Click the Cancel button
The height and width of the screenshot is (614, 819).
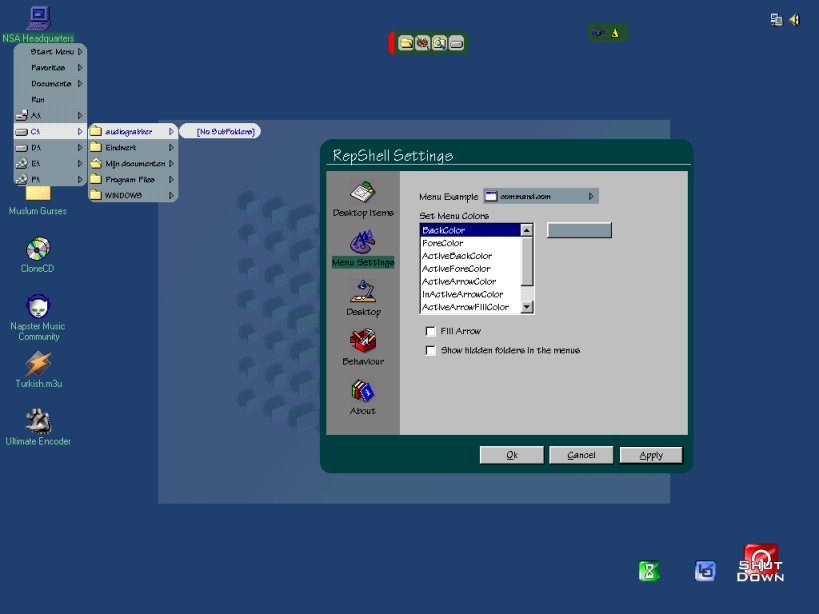coord(581,455)
